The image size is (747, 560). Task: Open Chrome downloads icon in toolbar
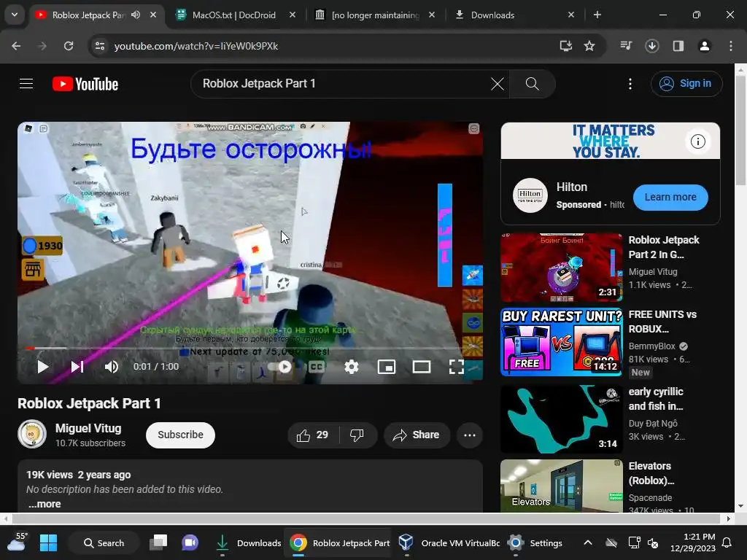coord(651,46)
